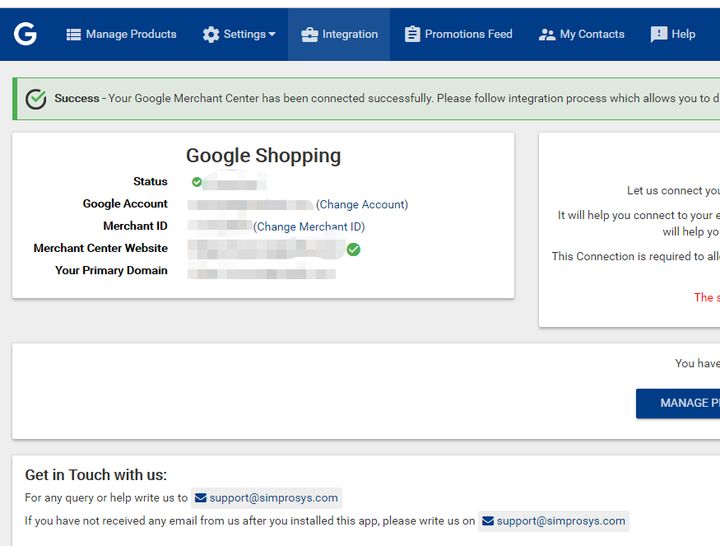Open the Promotions Feed menu
This screenshot has width=720, height=546.
(458, 34)
